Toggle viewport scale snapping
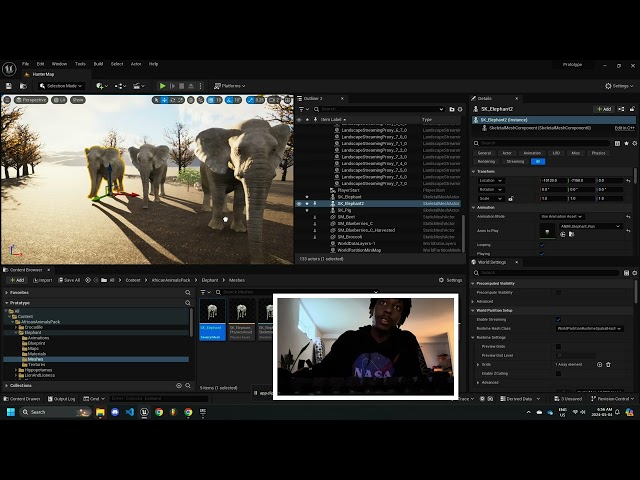Screen dimensions: 640x480 click(x=250, y=100)
